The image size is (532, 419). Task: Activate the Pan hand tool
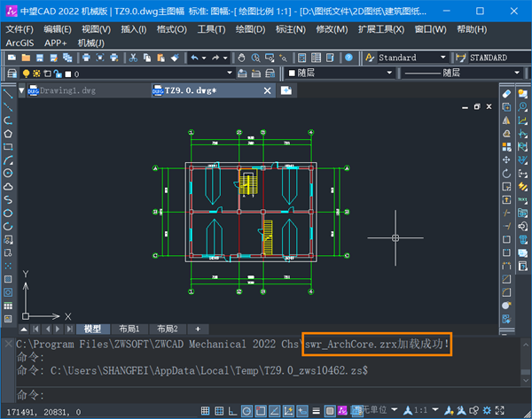point(241,58)
